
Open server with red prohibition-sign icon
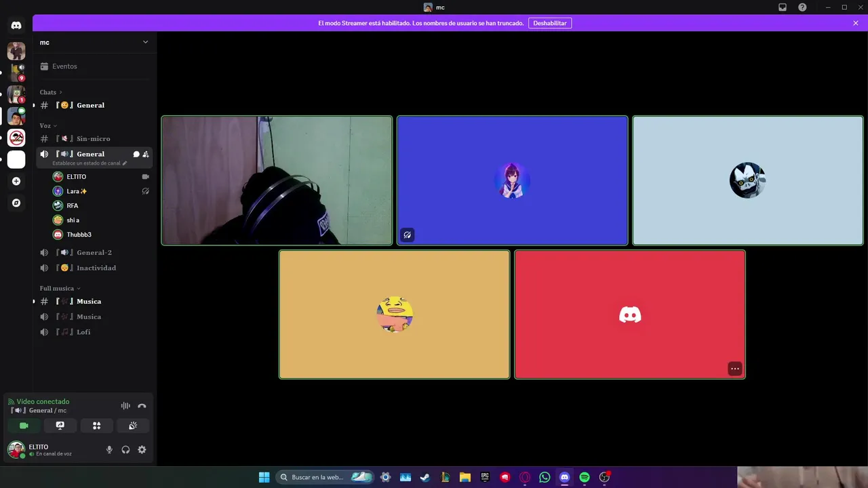click(16, 138)
